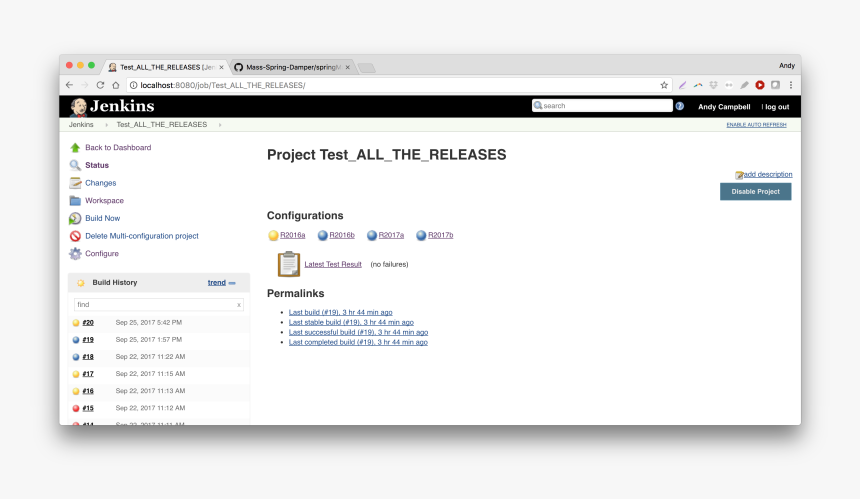Go back with the browser back arrow
The image size is (860, 499).
(69, 85)
